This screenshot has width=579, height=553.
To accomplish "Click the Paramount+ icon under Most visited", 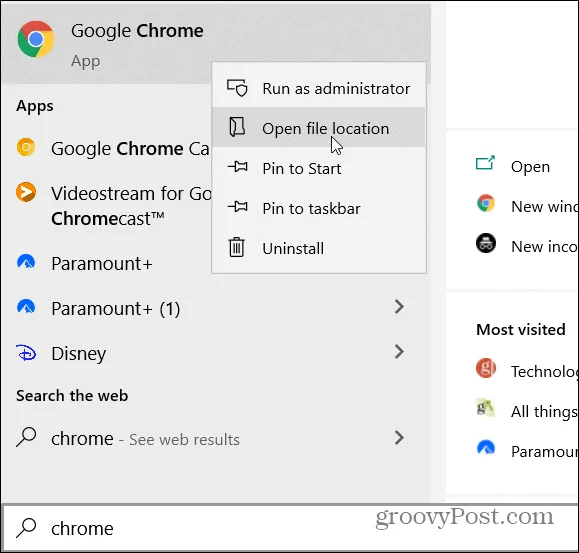I will point(486,447).
